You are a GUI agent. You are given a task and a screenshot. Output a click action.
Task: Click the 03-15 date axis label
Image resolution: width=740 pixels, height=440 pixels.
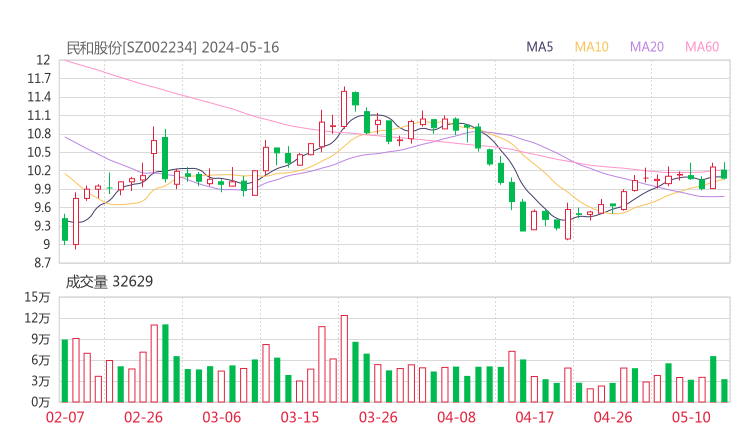coord(300,417)
